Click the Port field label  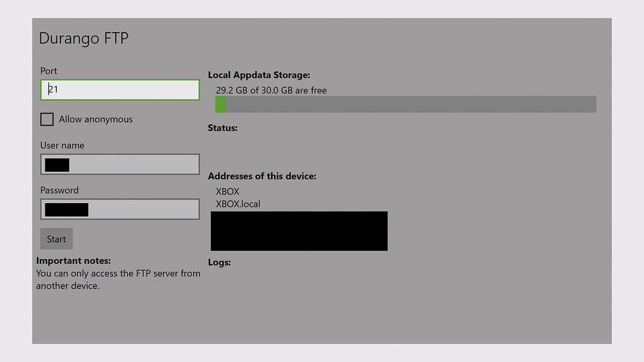tap(48, 71)
